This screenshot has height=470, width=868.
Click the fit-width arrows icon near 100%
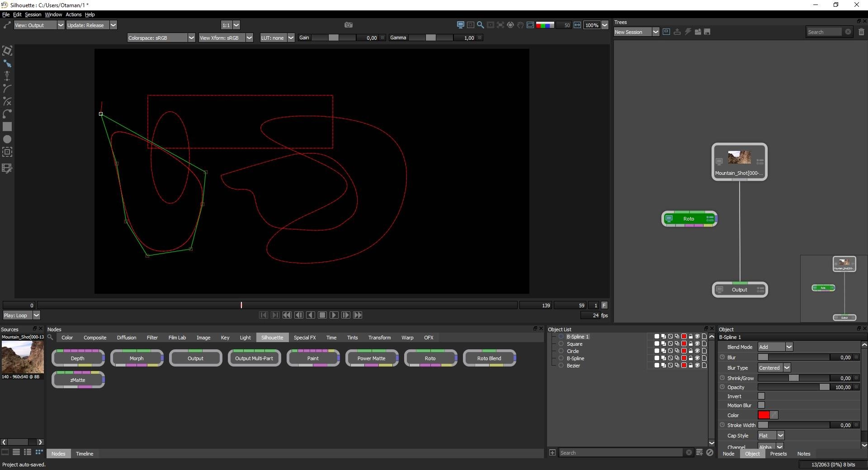click(x=577, y=25)
